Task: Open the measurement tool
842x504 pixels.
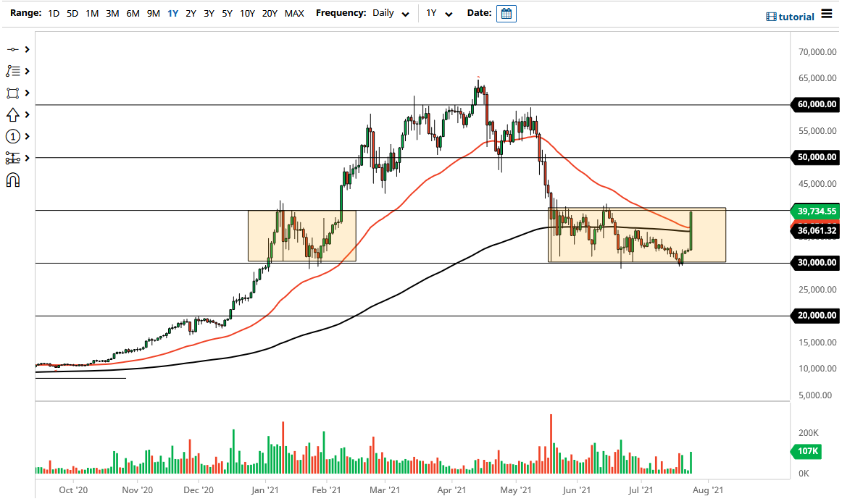Action: point(12,158)
